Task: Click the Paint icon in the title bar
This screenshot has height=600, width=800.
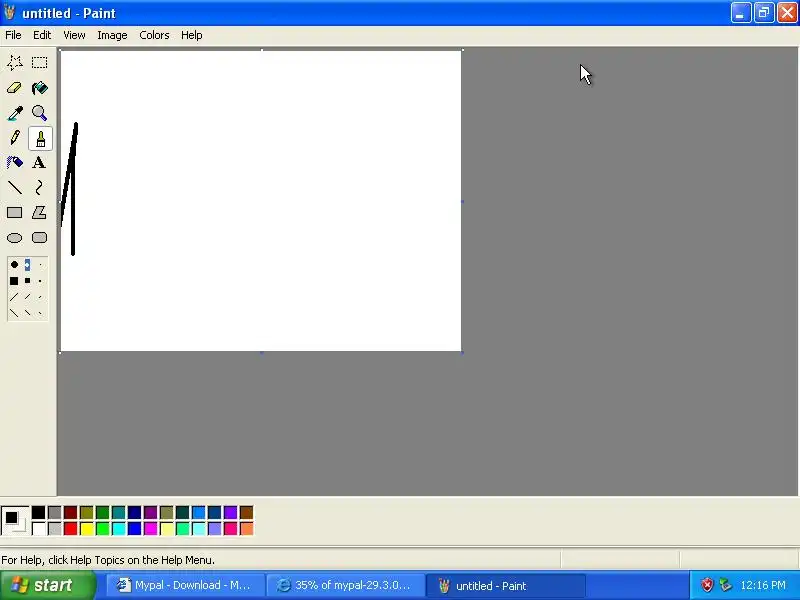Action: coord(10,12)
